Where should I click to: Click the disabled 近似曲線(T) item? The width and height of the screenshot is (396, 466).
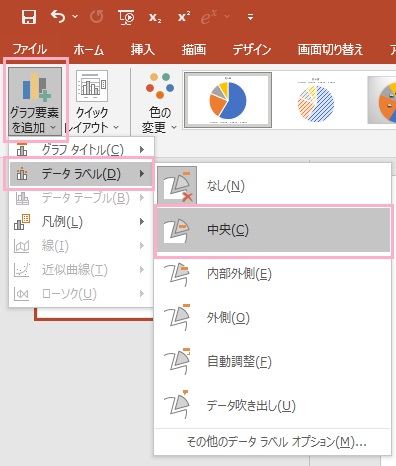click(x=81, y=270)
